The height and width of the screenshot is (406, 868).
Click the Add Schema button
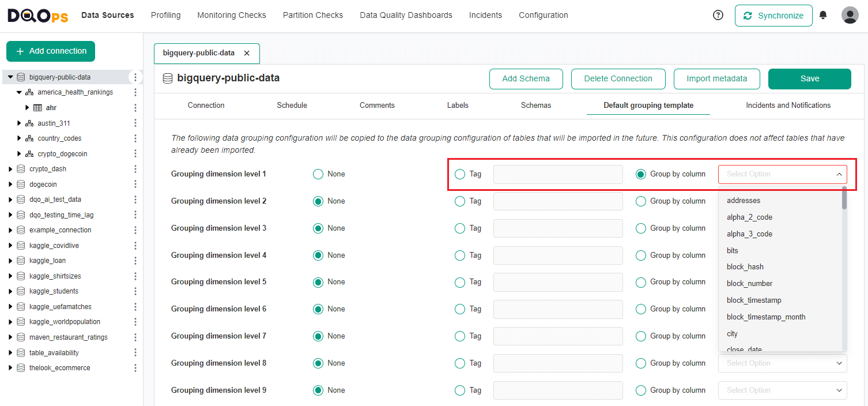tap(526, 79)
